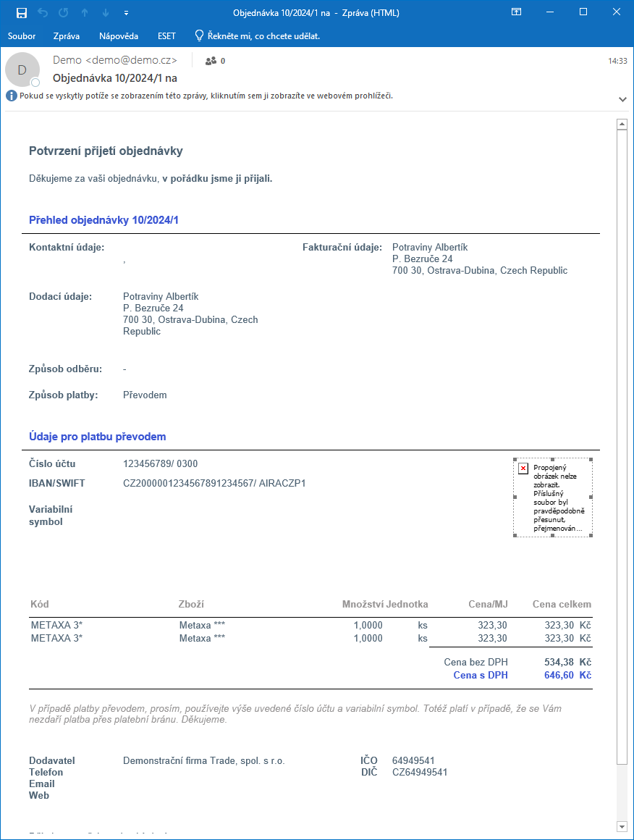
Task: Click the red X broken image icon
Action: point(523,469)
